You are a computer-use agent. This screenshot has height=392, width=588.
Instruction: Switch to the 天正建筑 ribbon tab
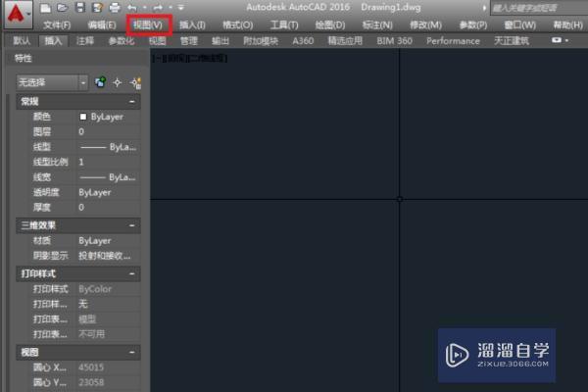(512, 41)
